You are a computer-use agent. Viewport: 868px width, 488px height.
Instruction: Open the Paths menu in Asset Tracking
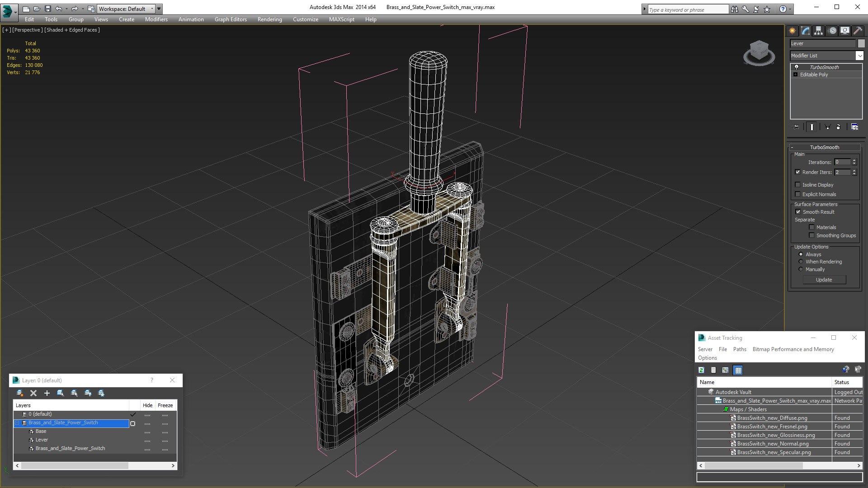pyautogui.click(x=740, y=349)
